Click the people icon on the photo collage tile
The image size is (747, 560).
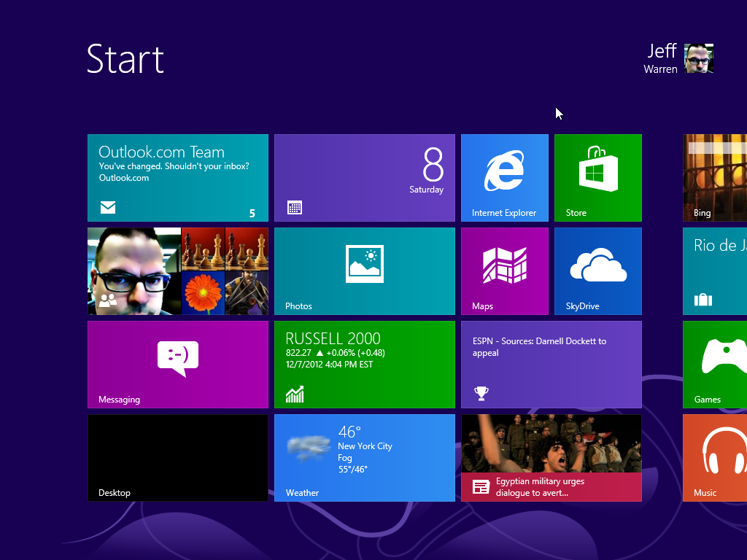pos(108,300)
